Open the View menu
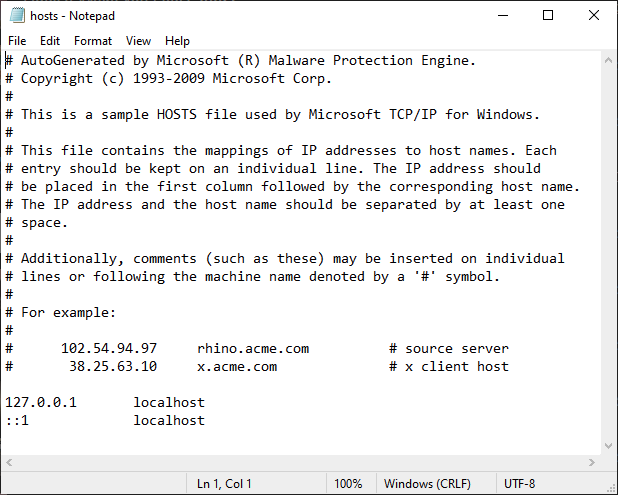Viewport: 618px width, 495px height. pos(138,41)
